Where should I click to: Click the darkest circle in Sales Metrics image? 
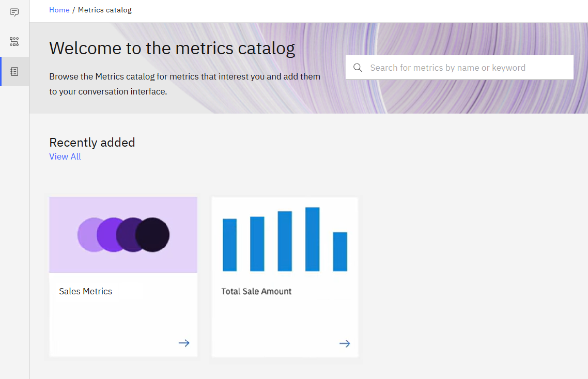pyautogui.click(x=153, y=235)
